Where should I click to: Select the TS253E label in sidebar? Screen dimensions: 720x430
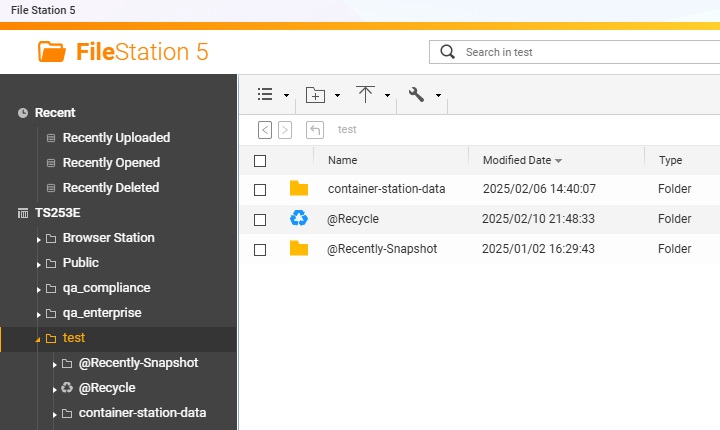[x=58, y=213]
